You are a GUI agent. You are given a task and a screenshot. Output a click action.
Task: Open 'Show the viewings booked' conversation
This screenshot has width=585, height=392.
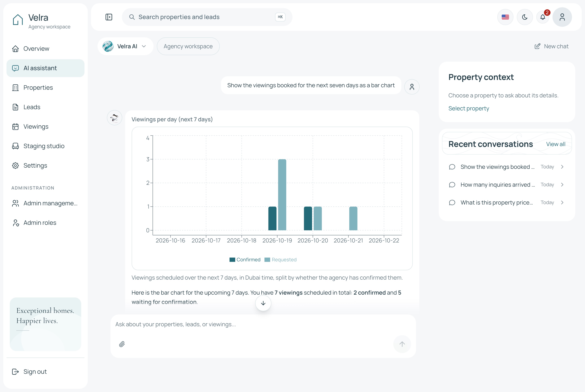(507, 167)
